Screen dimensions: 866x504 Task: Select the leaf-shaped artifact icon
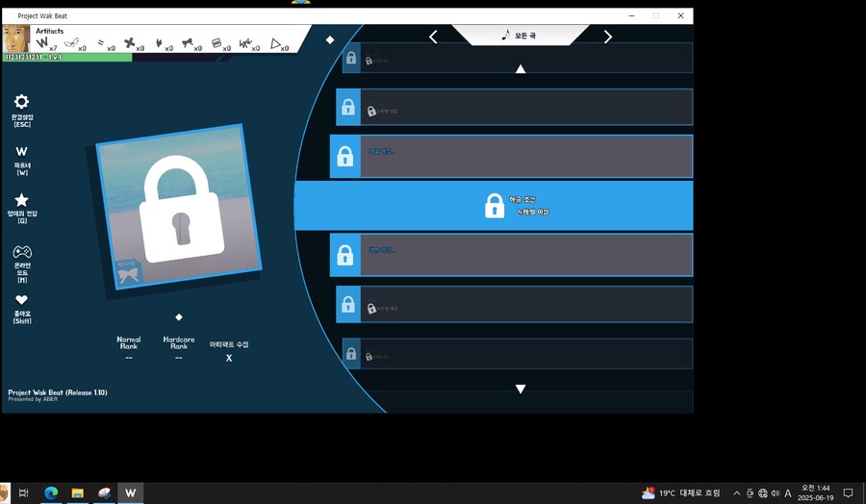click(x=159, y=43)
